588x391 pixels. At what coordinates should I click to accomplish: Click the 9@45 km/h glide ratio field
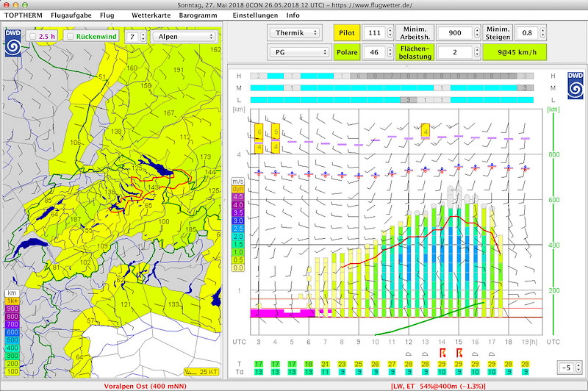[514, 52]
